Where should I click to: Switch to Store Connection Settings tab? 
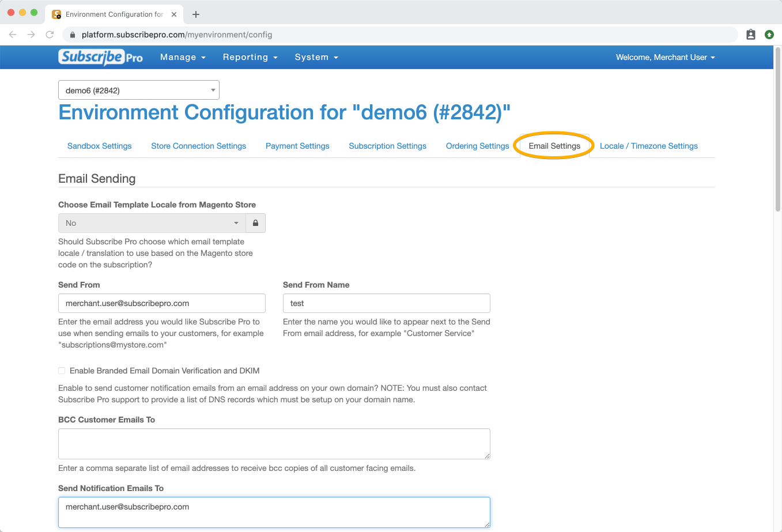[x=199, y=146]
